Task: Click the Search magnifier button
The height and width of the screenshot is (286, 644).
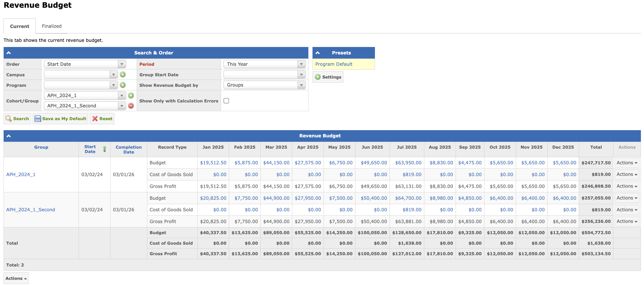Action: (x=17, y=119)
